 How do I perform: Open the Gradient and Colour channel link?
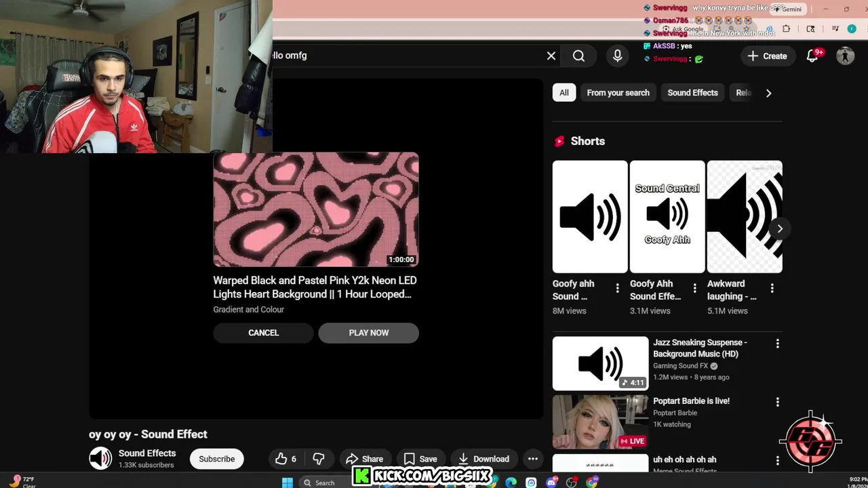point(249,310)
